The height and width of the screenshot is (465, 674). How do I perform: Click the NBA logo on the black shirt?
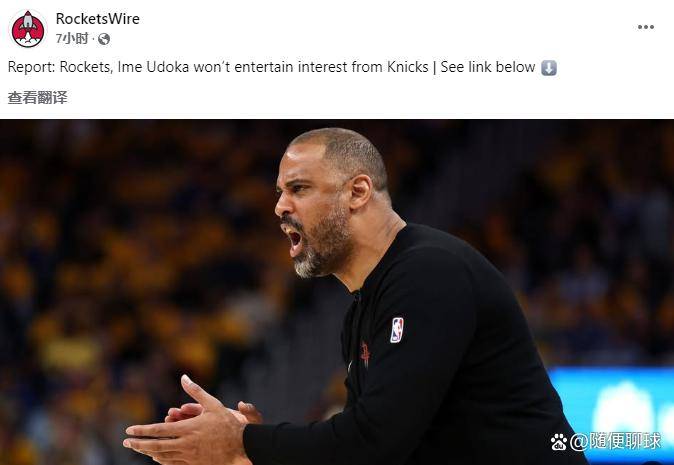pyautogui.click(x=397, y=330)
